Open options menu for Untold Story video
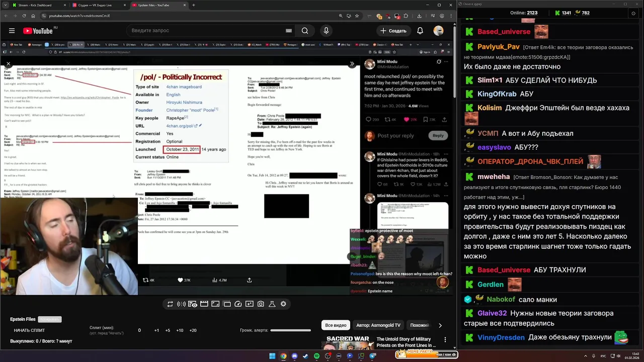 (445, 340)
